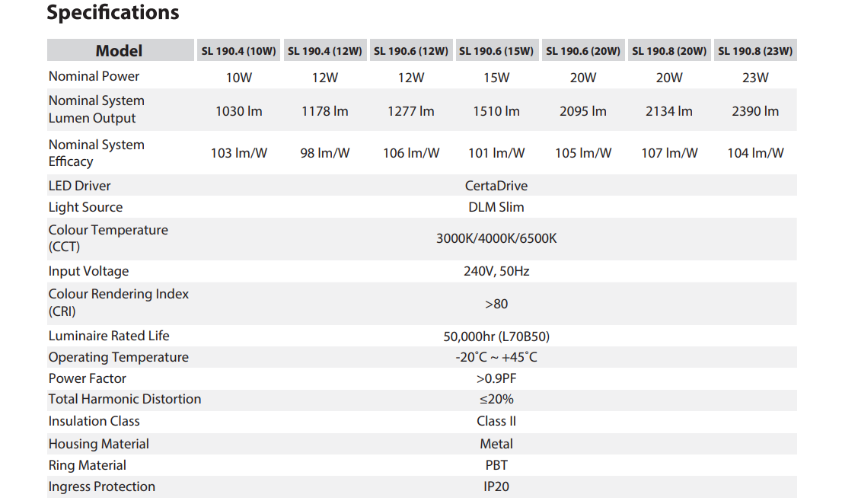The width and height of the screenshot is (842, 504).
Task: Select the Operating Temperature row label
Action: tap(119, 357)
